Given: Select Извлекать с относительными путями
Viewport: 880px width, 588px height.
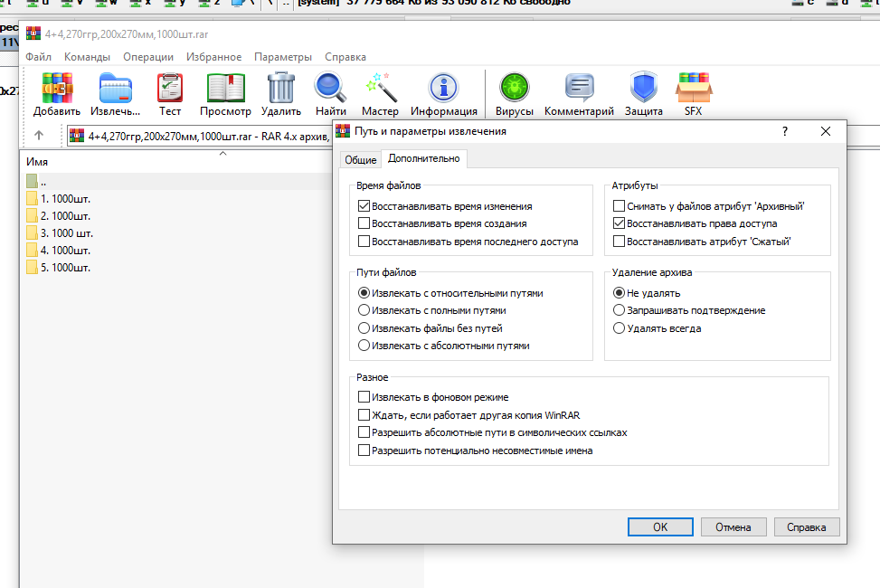Looking at the screenshot, I should point(364,293).
